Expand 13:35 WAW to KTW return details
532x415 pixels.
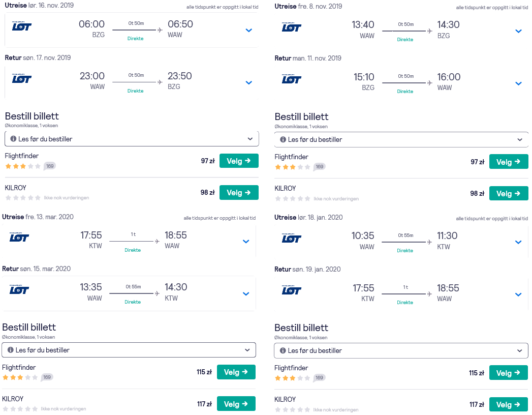tap(246, 294)
